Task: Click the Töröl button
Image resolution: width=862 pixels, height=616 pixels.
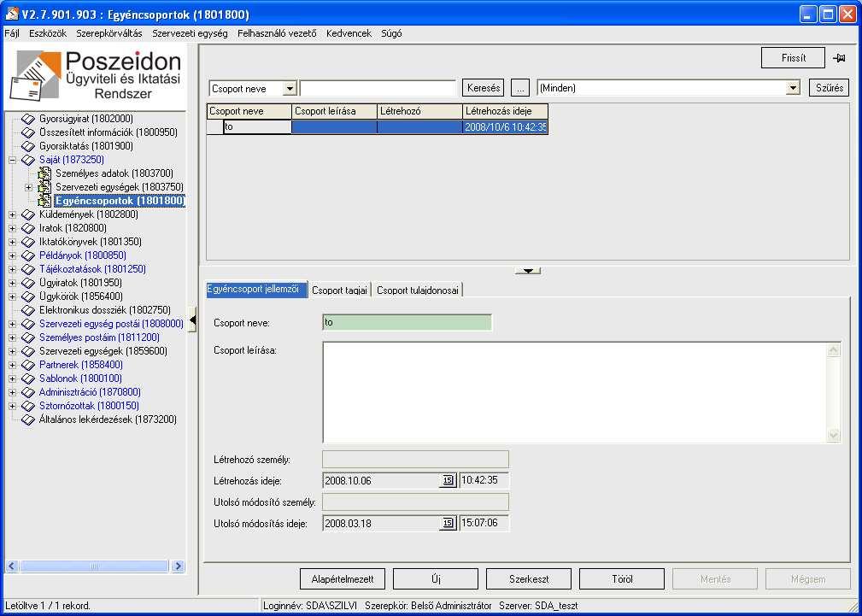Action: coord(622,579)
